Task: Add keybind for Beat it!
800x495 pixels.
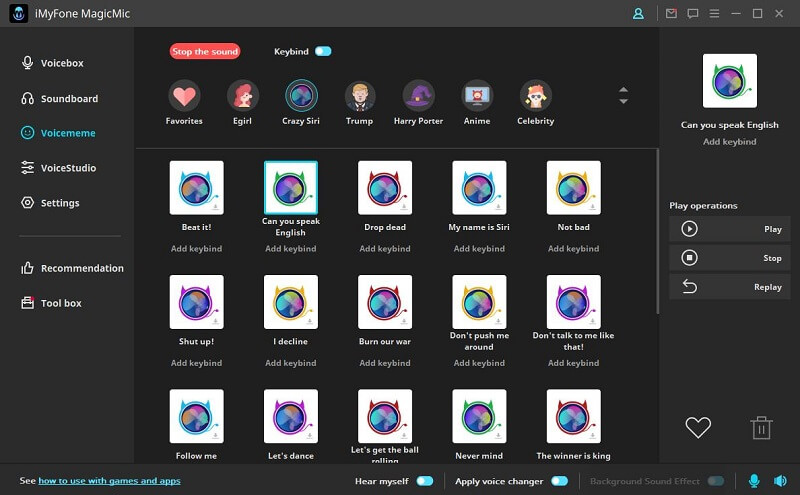Action: (x=196, y=249)
